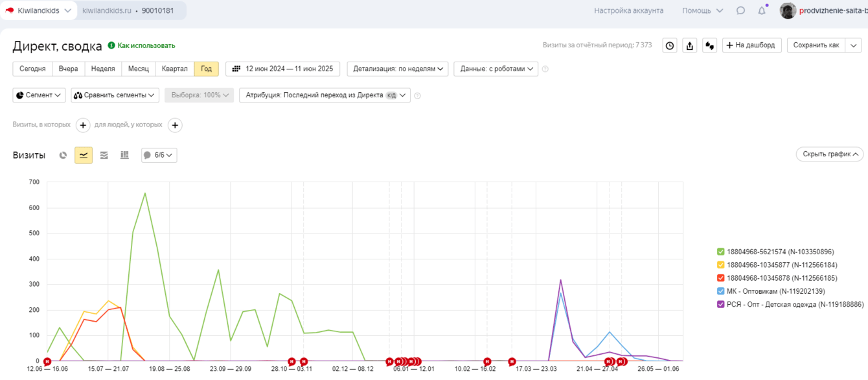This screenshot has height=380, width=868.
Task: Click annotation marker near 17.03 — 23.03
Action: pyautogui.click(x=512, y=361)
